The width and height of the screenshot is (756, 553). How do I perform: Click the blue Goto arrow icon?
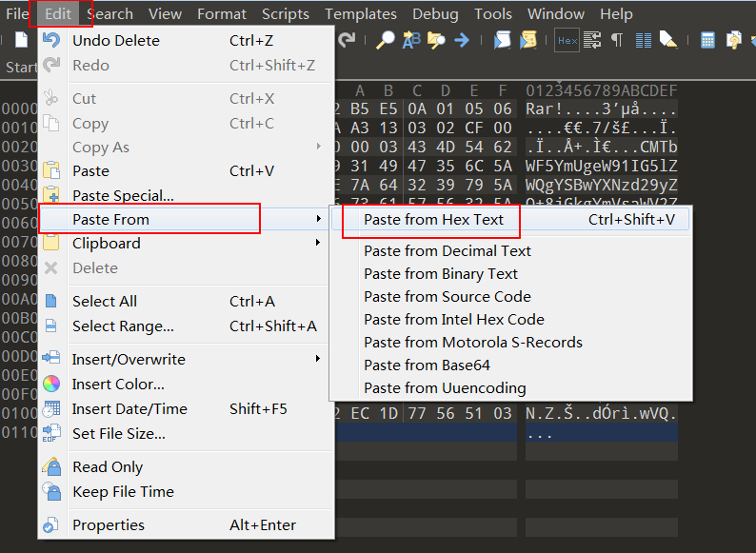462,40
